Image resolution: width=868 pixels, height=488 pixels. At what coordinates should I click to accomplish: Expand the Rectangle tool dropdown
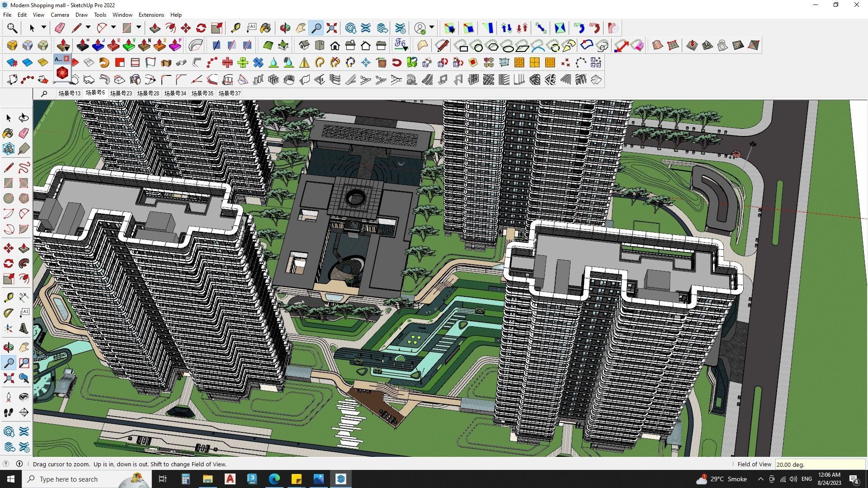click(x=138, y=28)
